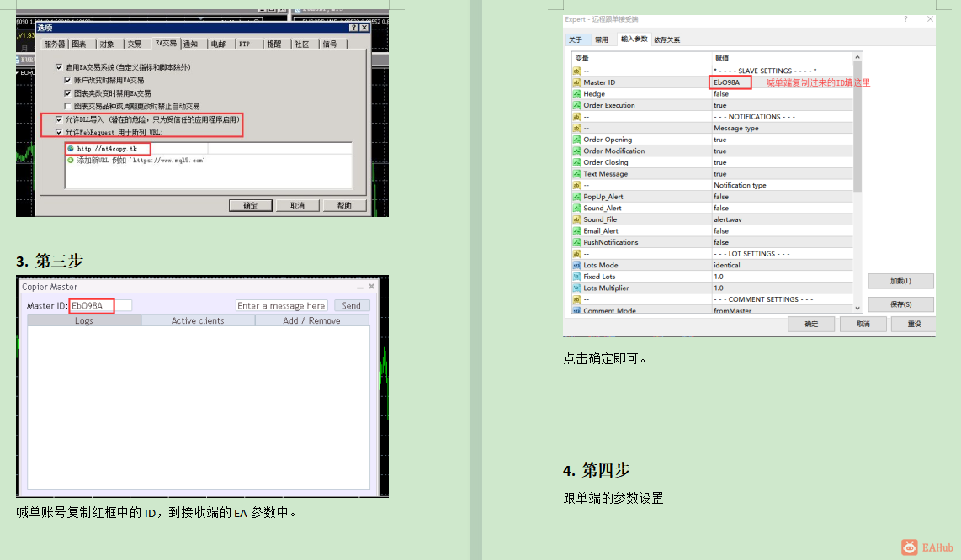961x560 pixels.
Task: Open the FTP tab
Action: click(x=245, y=44)
